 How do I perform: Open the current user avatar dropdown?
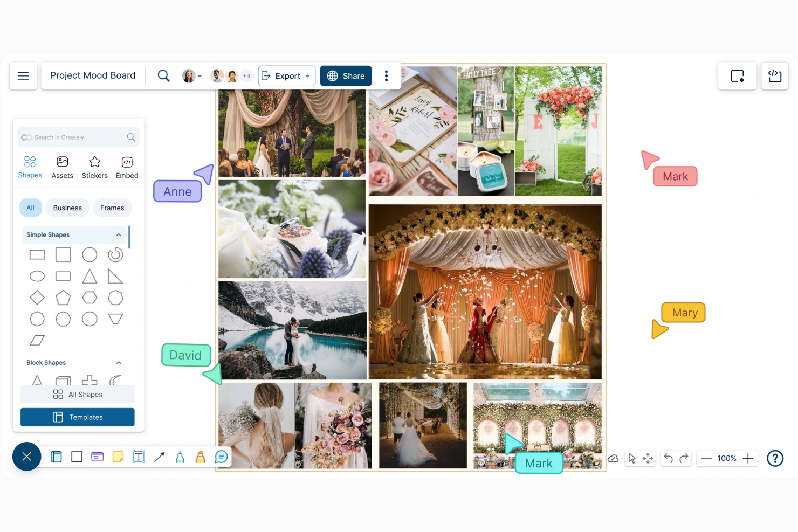pyautogui.click(x=192, y=76)
